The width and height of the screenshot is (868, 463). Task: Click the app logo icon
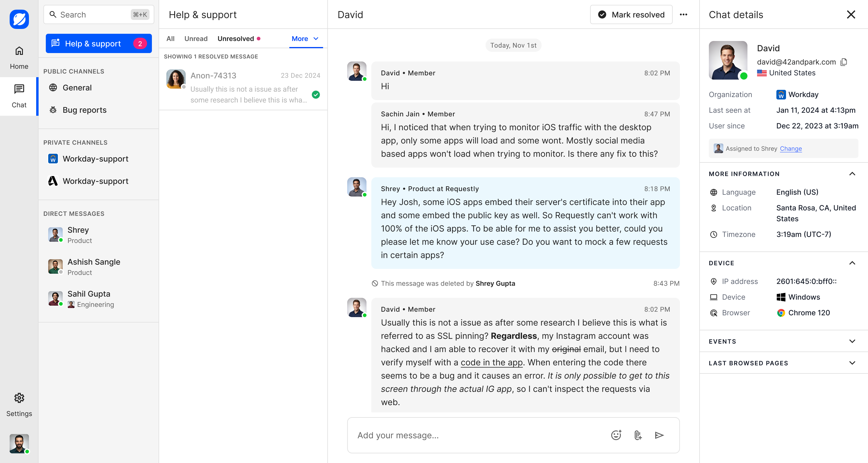click(x=19, y=19)
